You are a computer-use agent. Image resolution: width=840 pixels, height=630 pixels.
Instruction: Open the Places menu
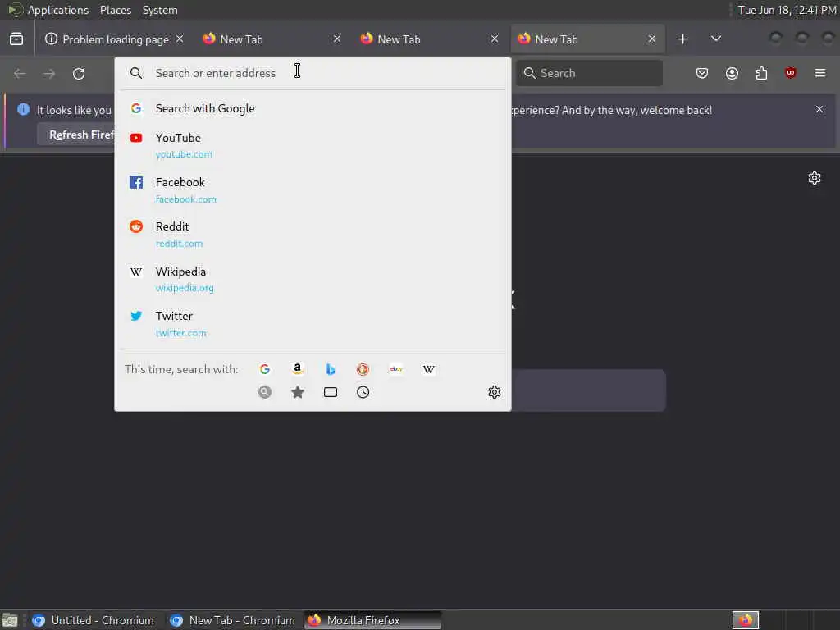coord(115,10)
